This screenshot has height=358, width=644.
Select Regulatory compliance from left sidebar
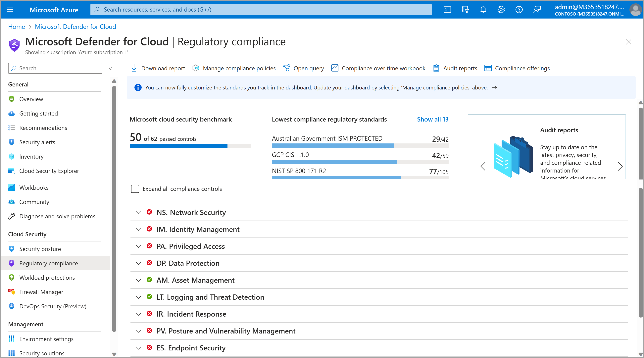(x=48, y=263)
